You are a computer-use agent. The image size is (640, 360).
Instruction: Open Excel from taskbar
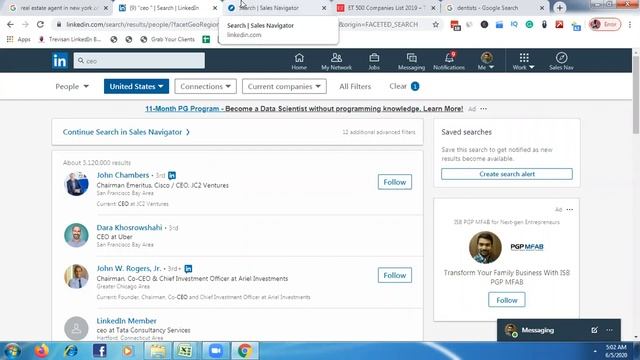click(185, 351)
